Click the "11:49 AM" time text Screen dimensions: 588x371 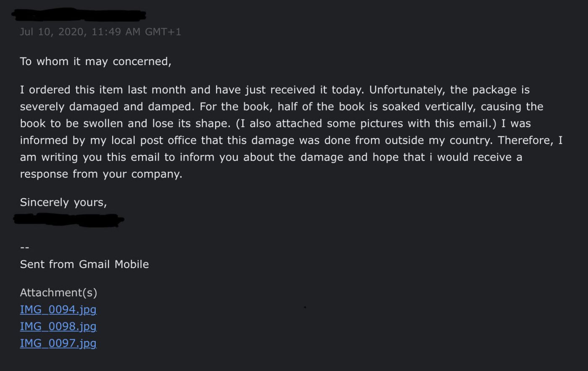pos(115,32)
